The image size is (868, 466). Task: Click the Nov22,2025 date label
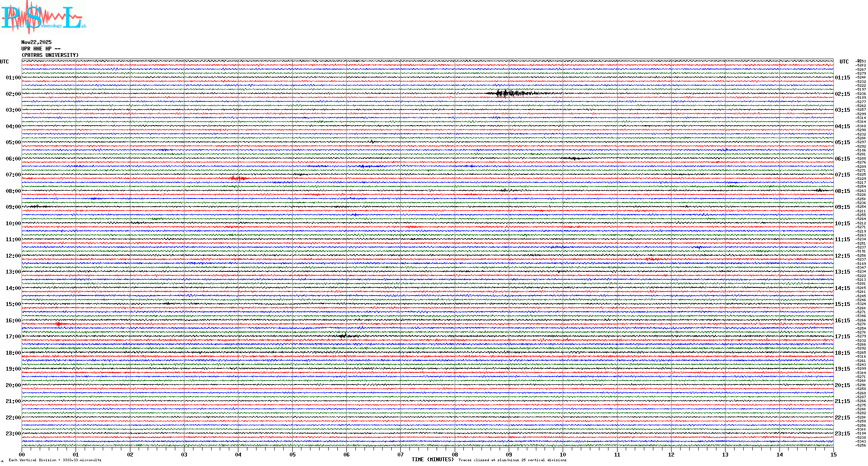tap(36, 42)
